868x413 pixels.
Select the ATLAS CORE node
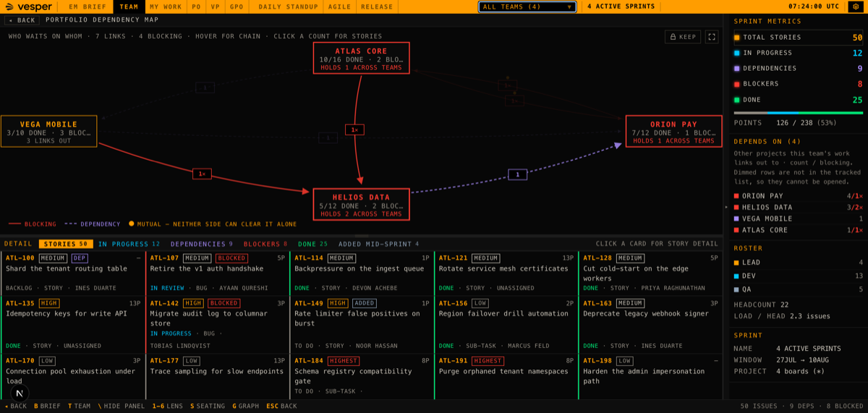click(x=362, y=58)
